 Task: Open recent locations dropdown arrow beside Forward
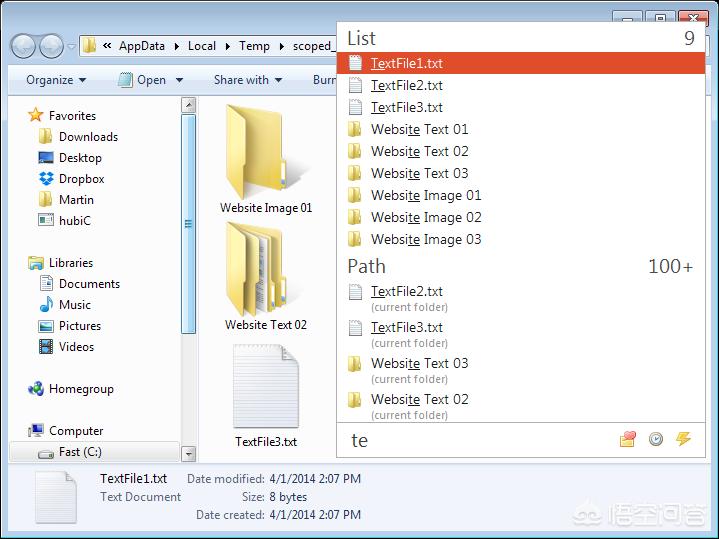(72, 46)
